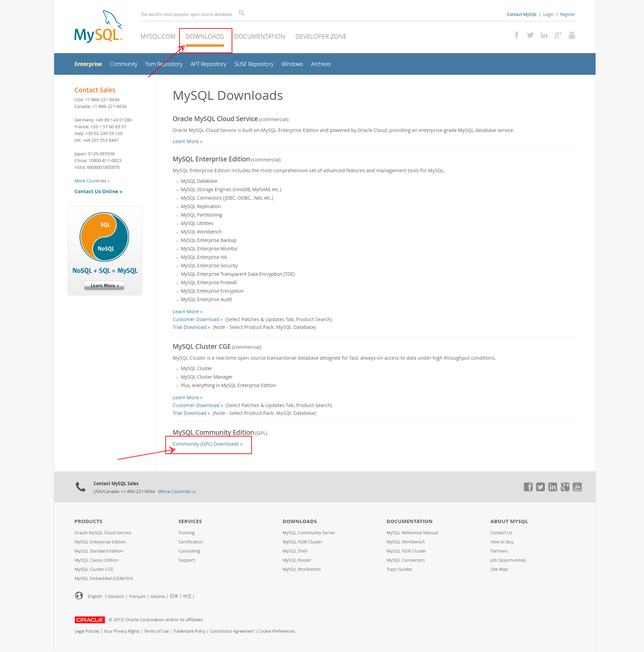Viewport: 644px width, 652px height.
Task: Open Yum Repository submenu item
Action: (x=164, y=64)
